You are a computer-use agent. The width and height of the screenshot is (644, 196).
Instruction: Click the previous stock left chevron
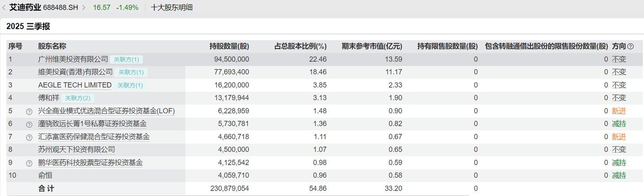(x=4, y=8)
